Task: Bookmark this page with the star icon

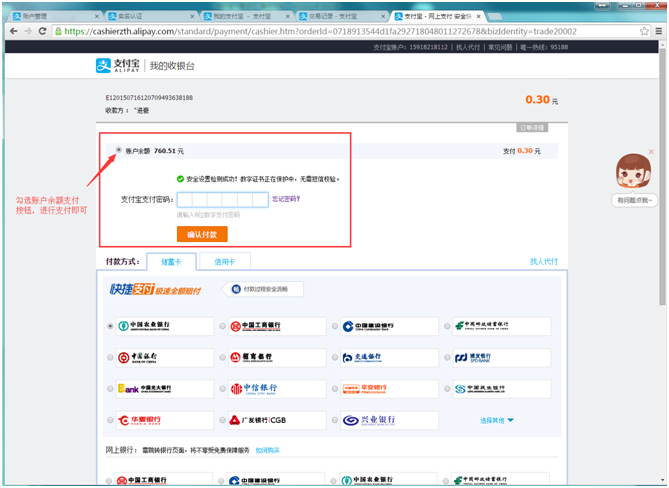Action: coord(644,31)
